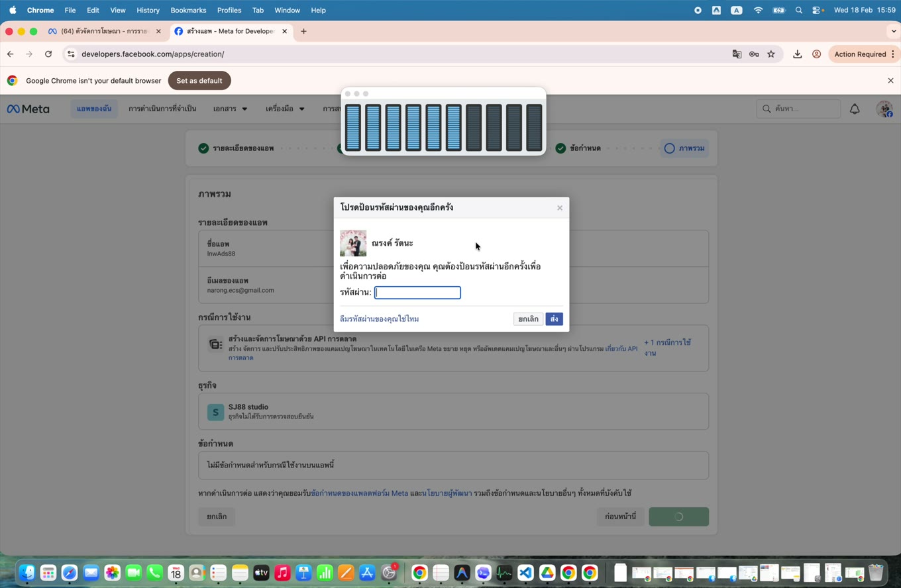Open the Chrome tab search chevron

tap(893, 31)
